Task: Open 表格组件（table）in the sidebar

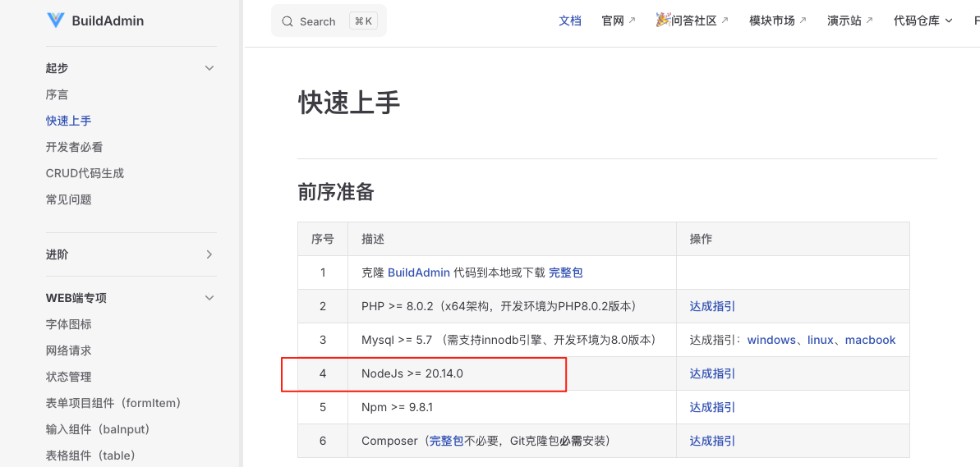Action: point(91,456)
